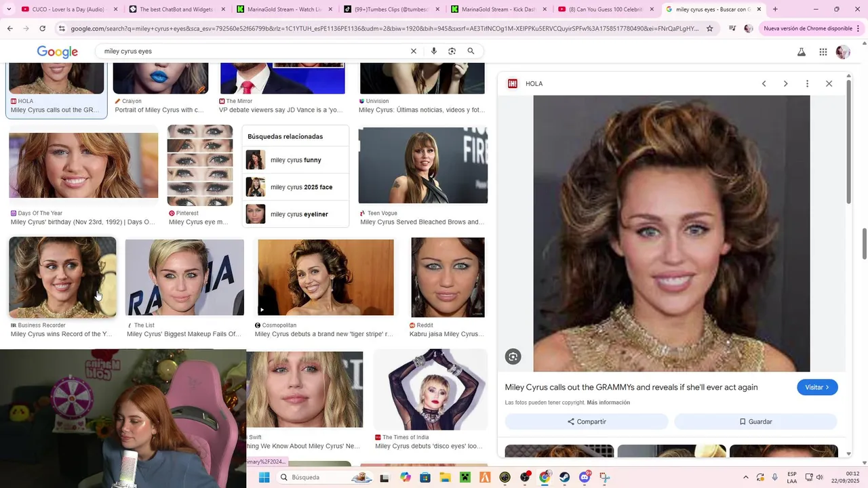The height and width of the screenshot is (488, 868).
Task: Close the miley cyrus eyes tab
Action: pos(759,9)
